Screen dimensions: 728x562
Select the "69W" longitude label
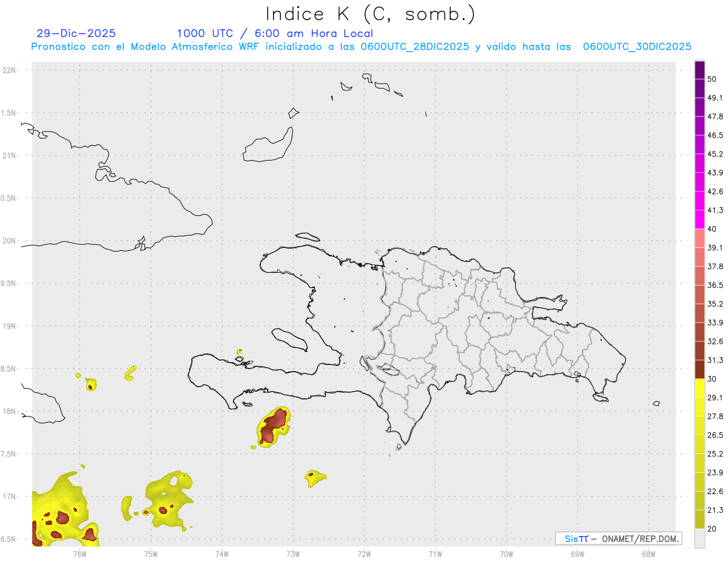[x=577, y=554]
